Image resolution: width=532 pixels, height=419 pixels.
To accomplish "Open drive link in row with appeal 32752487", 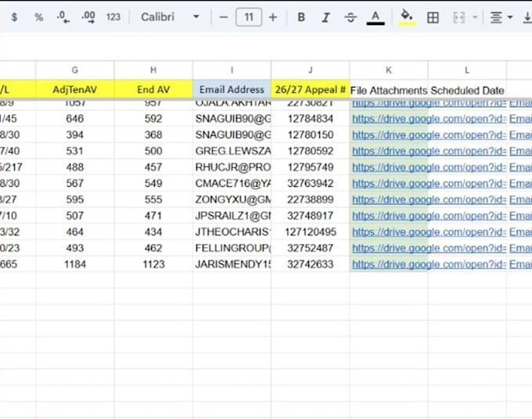I will pos(430,248).
